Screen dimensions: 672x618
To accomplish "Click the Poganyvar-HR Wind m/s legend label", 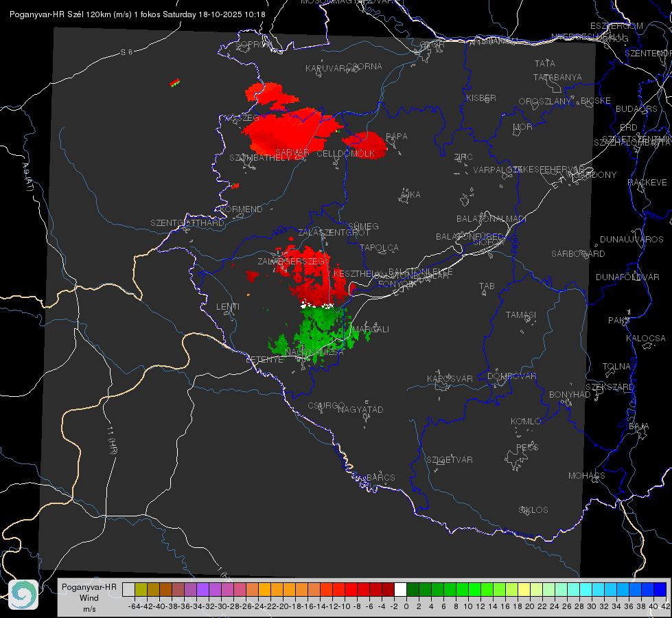I will tap(89, 598).
